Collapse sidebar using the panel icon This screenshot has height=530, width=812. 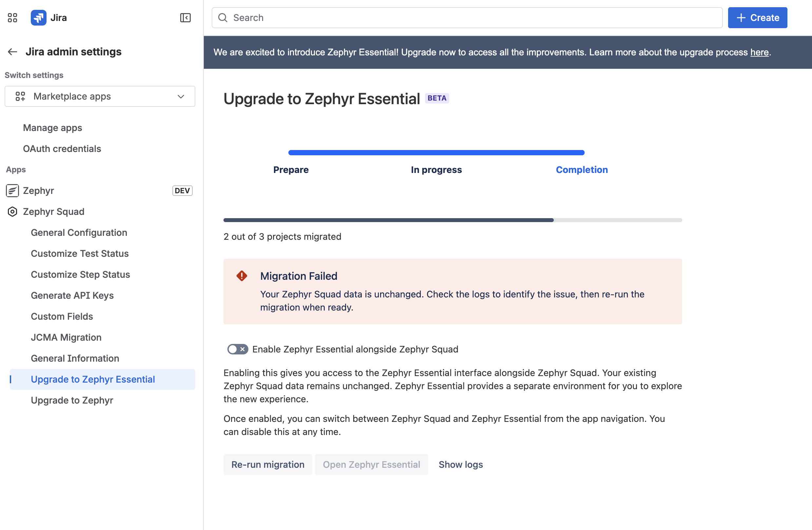point(185,18)
